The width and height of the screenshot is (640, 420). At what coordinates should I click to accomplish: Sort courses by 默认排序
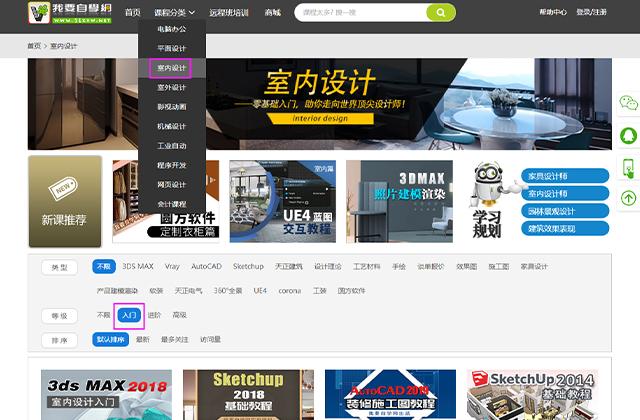pos(111,339)
